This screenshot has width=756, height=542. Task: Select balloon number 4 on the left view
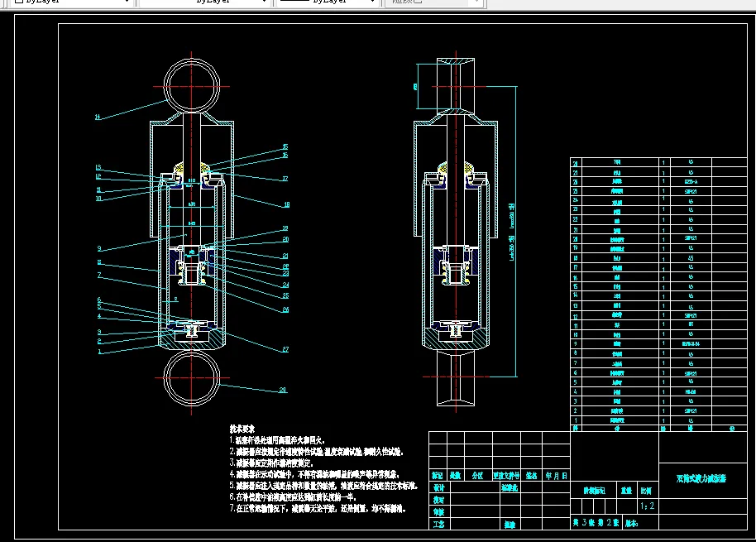pos(99,317)
